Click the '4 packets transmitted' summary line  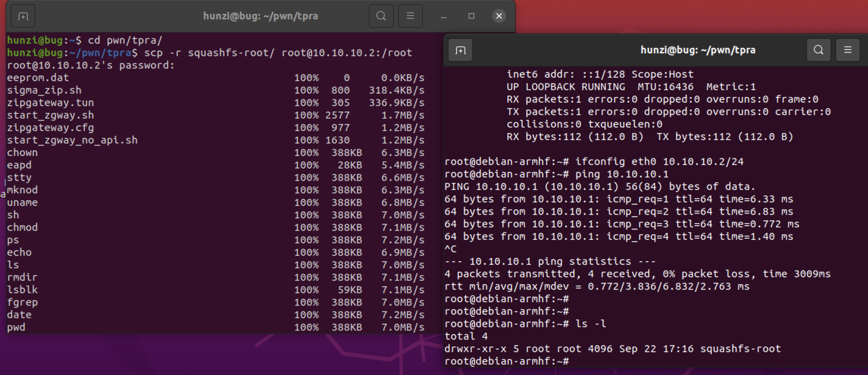pyautogui.click(x=637, y=274)
